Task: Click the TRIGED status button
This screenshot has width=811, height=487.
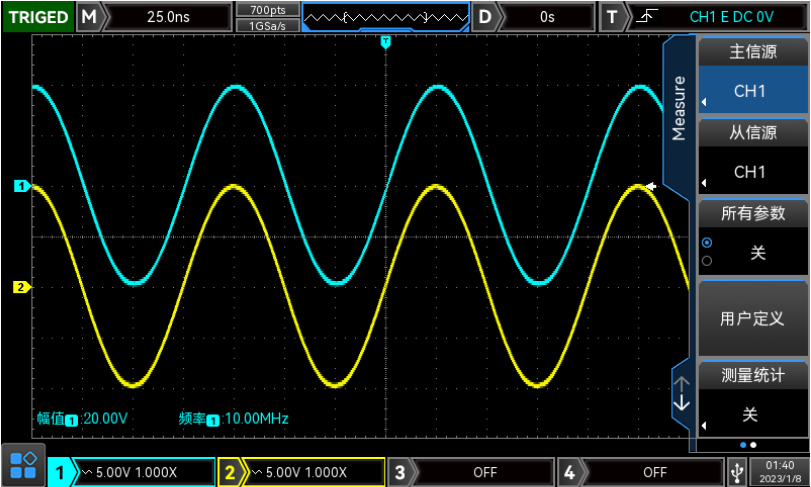Action: click(37, 17)
